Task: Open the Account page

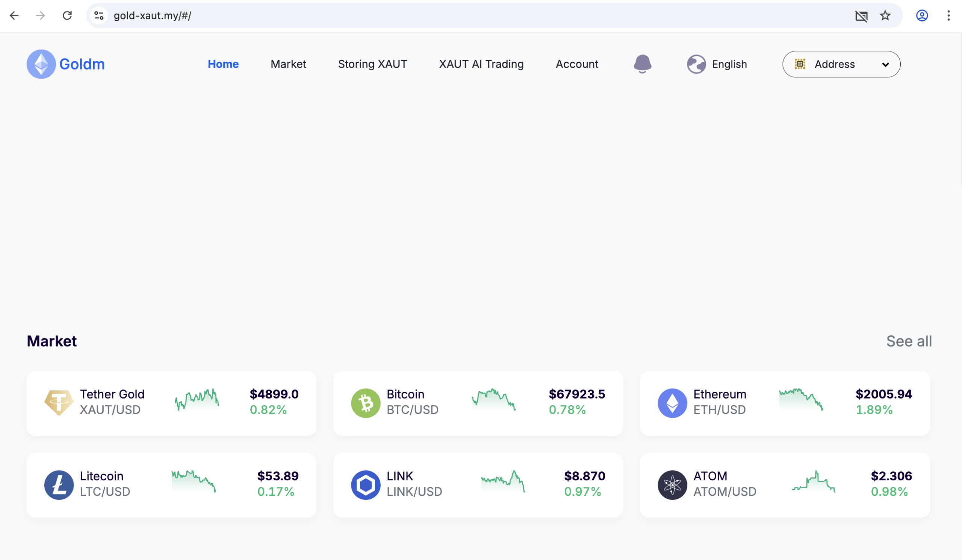Action: pyautogui.click(x=577, y=64)
